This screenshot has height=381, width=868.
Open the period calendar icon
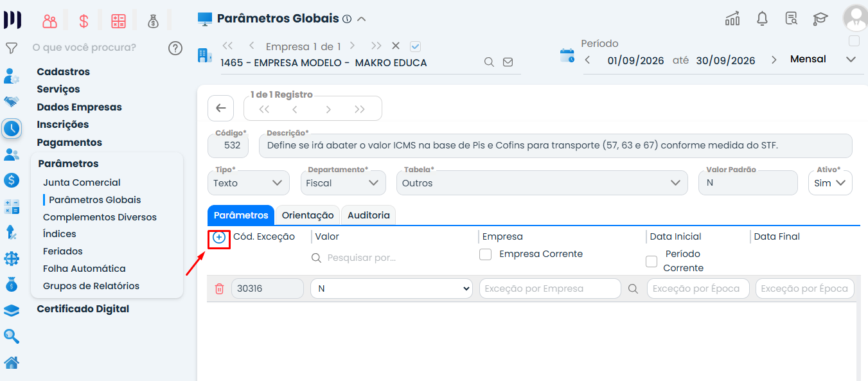point(567,55)
